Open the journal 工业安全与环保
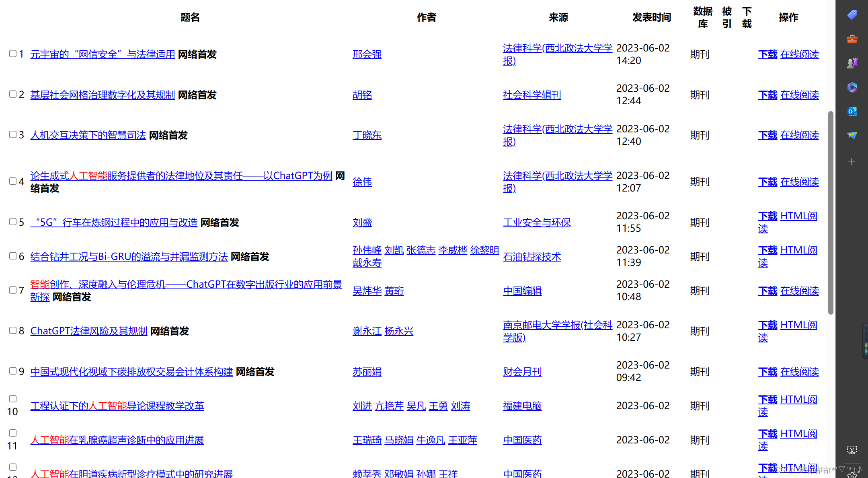 (x=537, y=222)
